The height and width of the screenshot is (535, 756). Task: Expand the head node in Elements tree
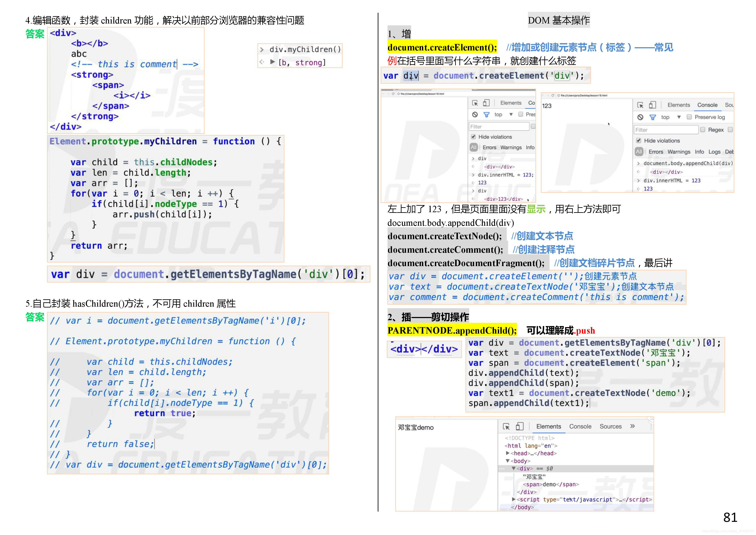pyautogui.click(x=508, y=453)
